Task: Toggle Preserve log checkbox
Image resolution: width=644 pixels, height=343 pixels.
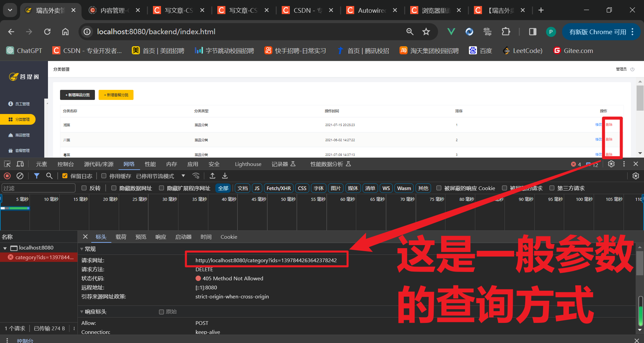Action: 65,176
